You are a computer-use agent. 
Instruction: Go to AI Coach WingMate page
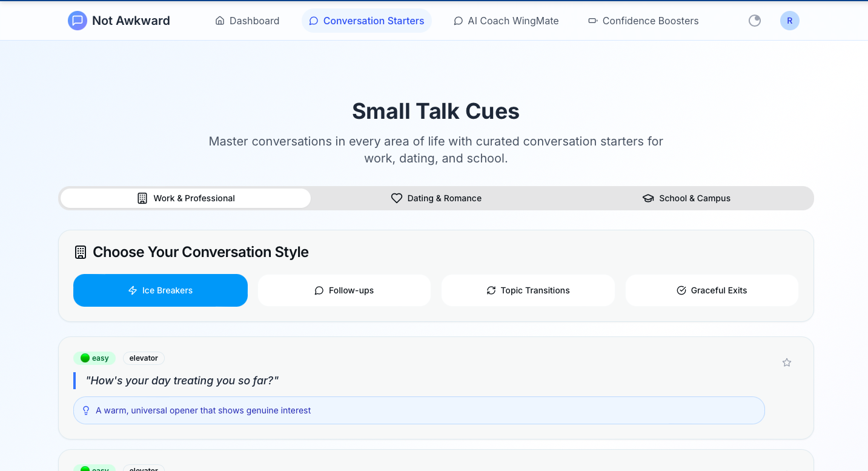[506, 21]
